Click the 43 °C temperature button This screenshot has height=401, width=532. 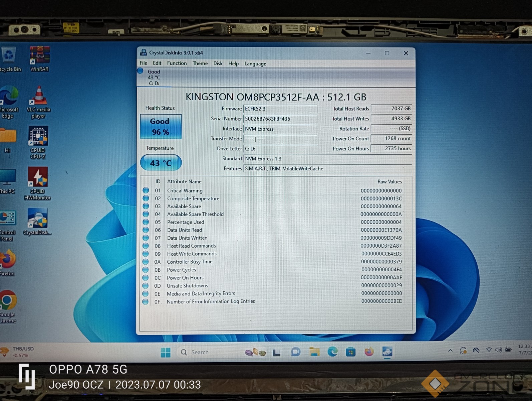click(161, 163)
